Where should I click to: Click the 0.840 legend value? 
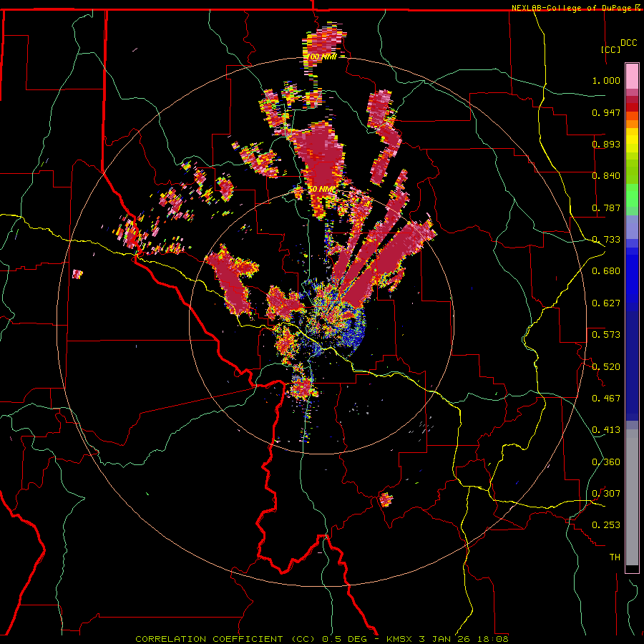tap(606, 176)
